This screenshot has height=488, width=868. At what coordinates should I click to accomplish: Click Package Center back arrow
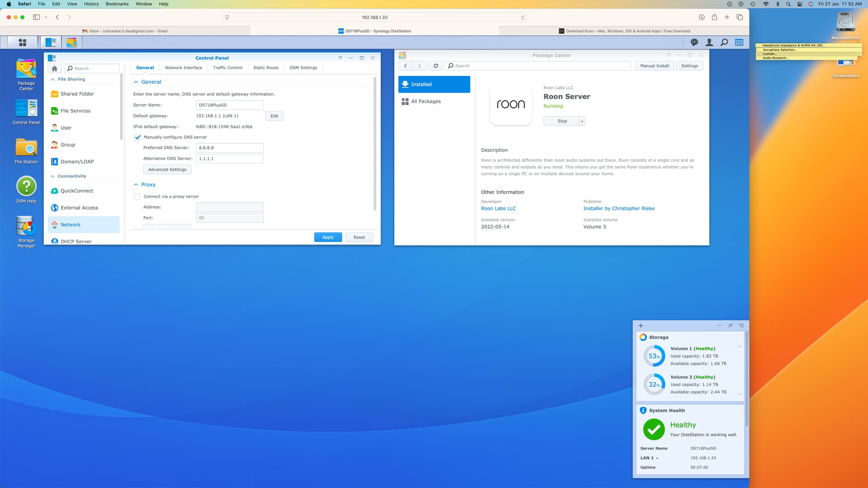(x=406, y=66)
